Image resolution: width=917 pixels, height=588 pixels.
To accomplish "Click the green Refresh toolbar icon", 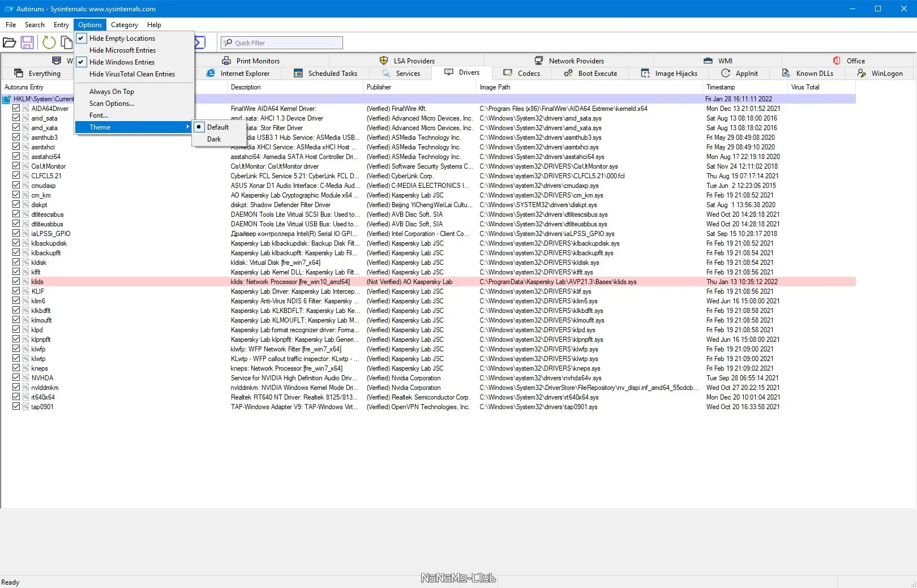I will [x=49, y=42].
